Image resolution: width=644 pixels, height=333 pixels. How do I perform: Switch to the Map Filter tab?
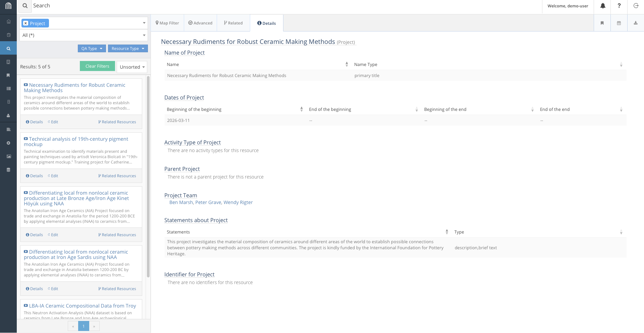[167, 23]
